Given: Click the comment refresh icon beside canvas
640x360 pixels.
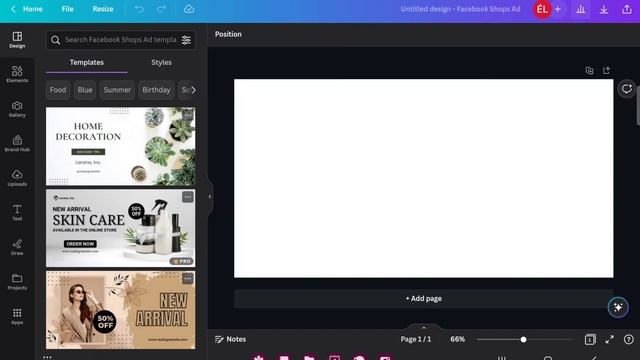Looking at the screenshot, I should click(x=627, y=89).
